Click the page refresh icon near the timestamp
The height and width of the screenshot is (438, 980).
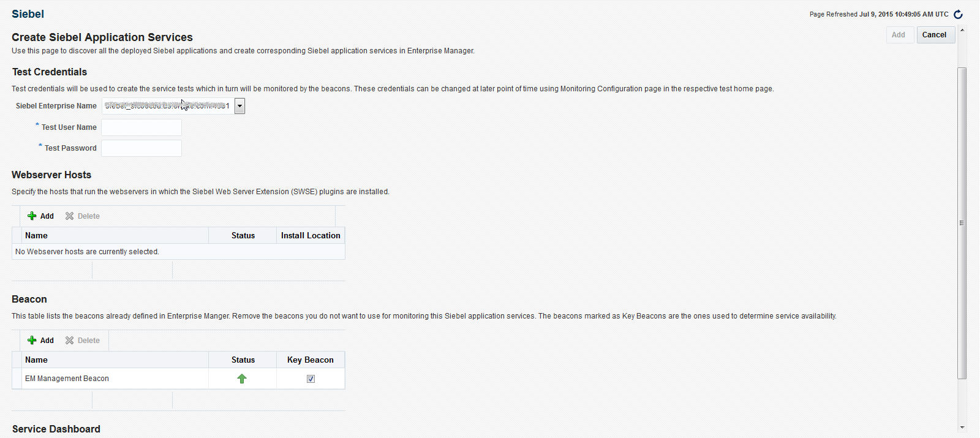958,14
